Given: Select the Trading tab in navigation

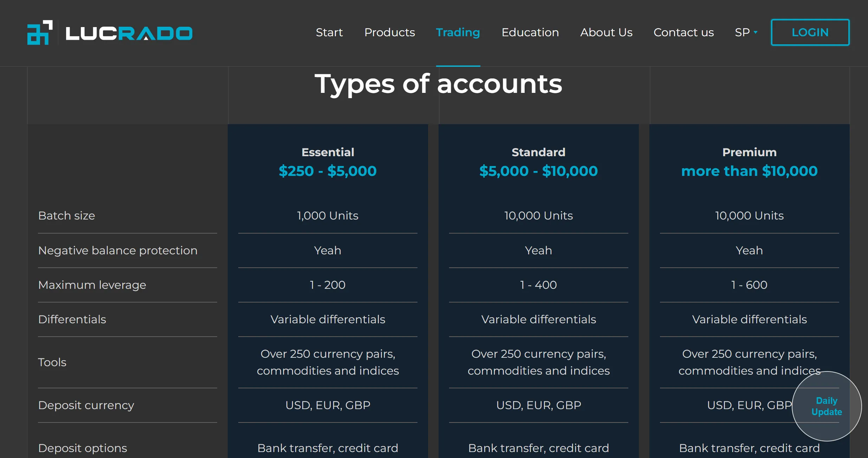Looking at the screenshot, I should (x=458, y=32).
